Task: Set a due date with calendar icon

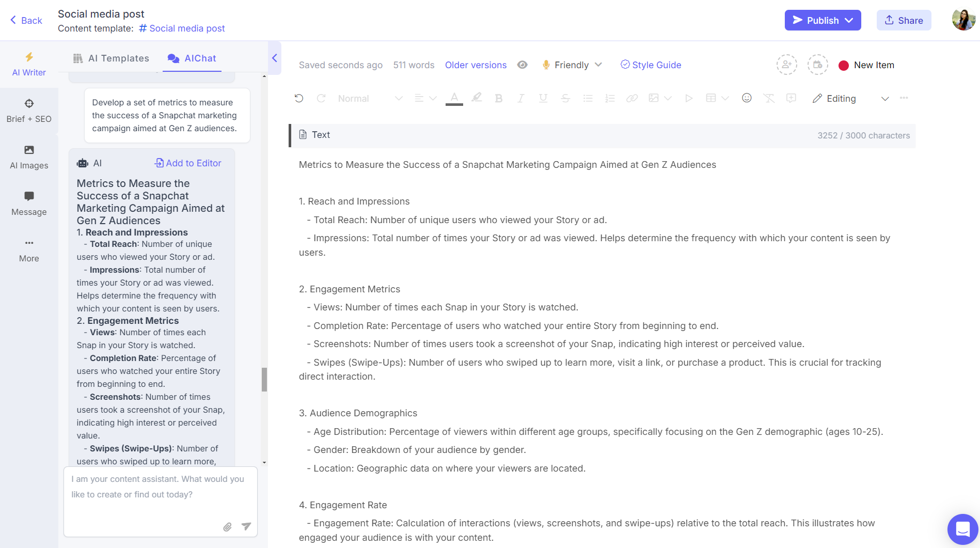Action: 818,65
